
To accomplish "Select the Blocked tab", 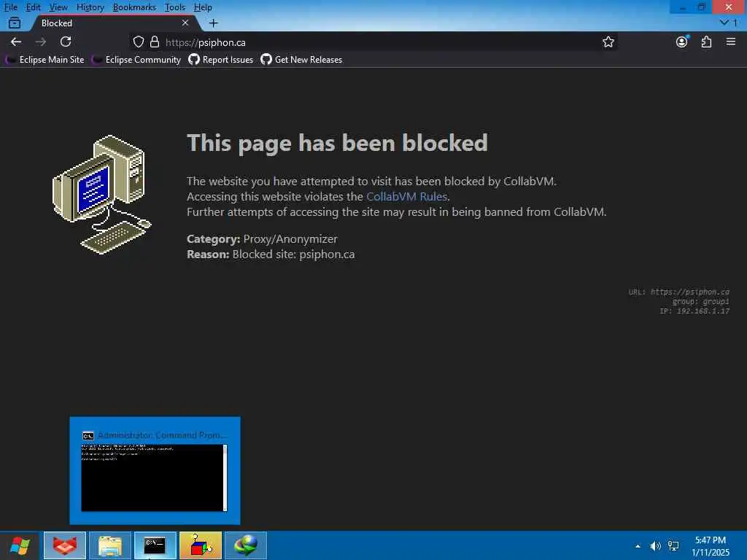I will click(x=113, y=23).
